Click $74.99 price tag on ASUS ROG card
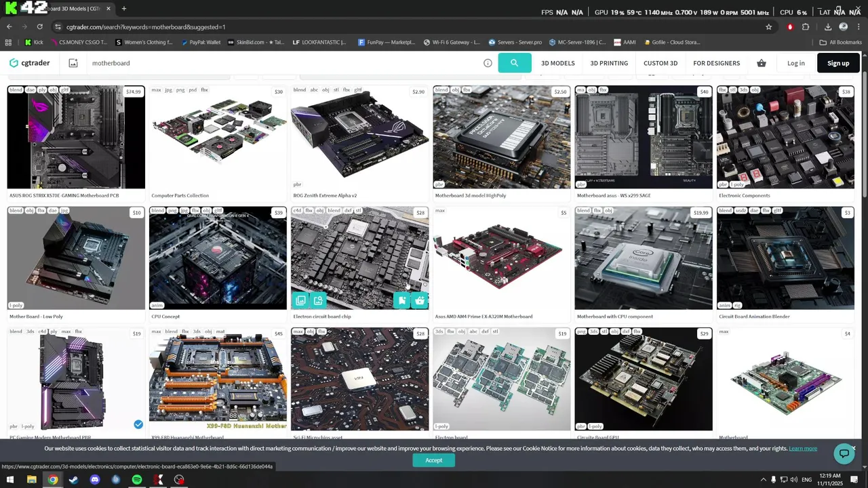Screen dimensions: 868x488 pyautogui.click(x=134, y=91)
